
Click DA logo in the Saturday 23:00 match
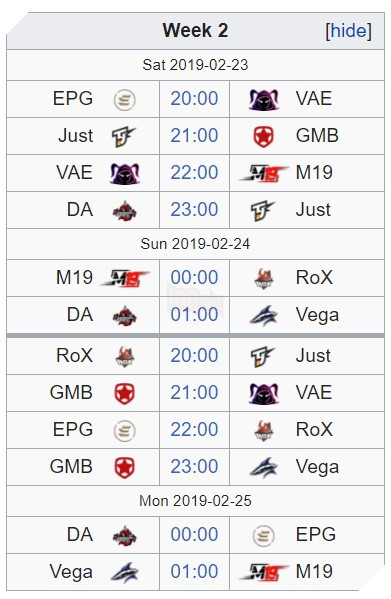tap(124, 210)
